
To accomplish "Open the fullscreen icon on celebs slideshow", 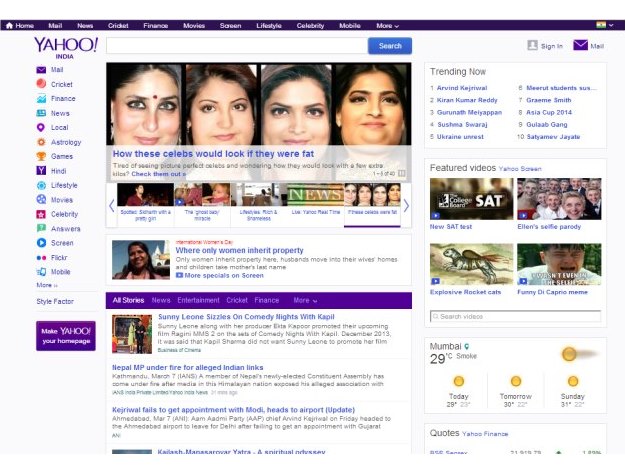I will [x=402, y=173].
